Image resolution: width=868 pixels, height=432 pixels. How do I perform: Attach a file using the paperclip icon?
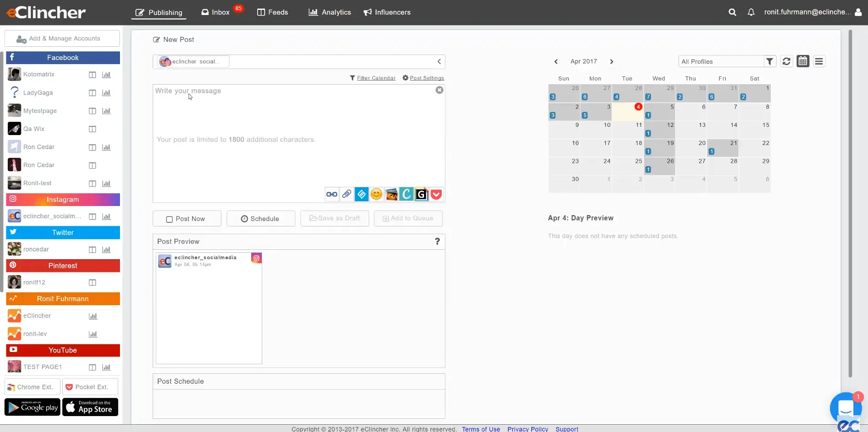pyautogui.click(x=346, y=194)
